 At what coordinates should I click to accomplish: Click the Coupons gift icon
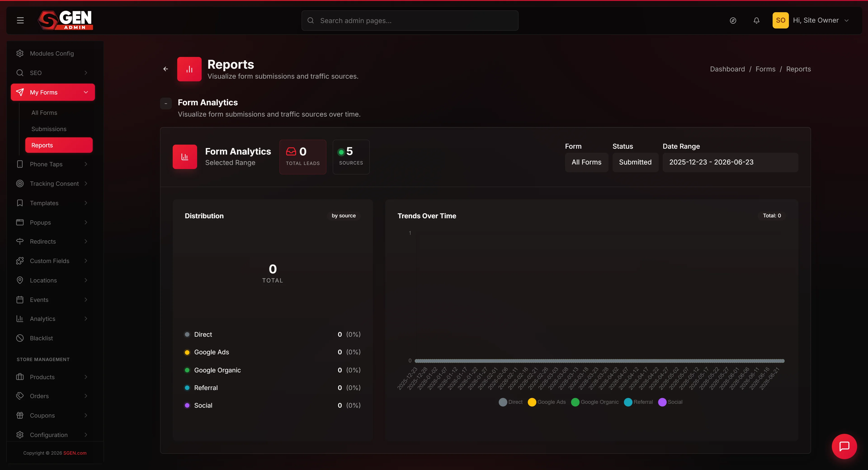pos(20,415)
